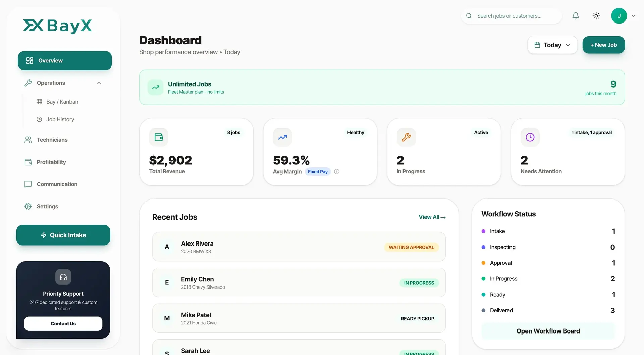The width and height of the screenshot is (644, 355).
Task: Collapse the Operations section chevron
Action: (x=99, y=83)
